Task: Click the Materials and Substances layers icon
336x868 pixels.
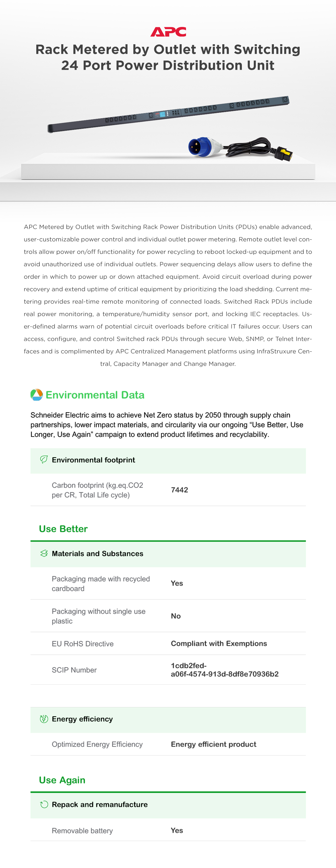Action: click(x=44, y=553)
